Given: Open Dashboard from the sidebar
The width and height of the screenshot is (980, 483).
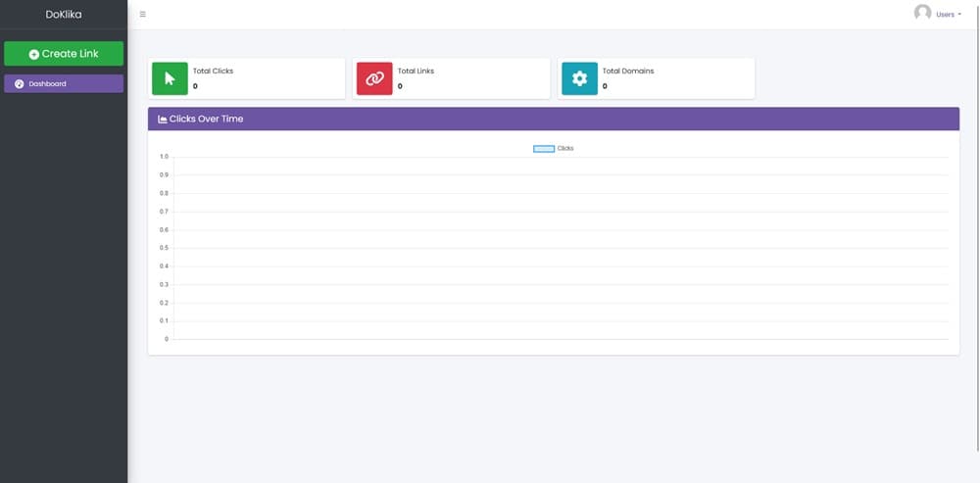Looking at the screenshot, I should point(64,84).
